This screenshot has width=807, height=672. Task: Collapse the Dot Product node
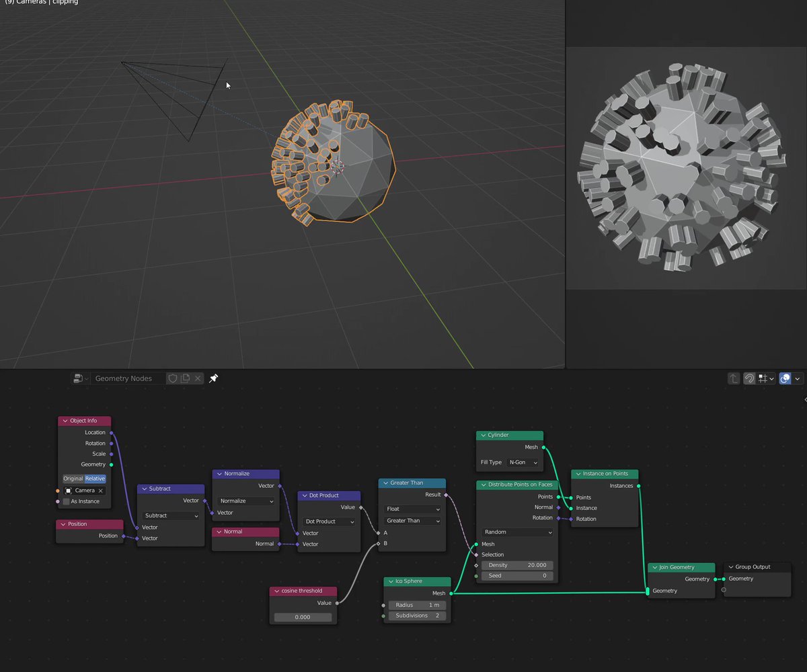pyautogui.click(x=305, y=495)
